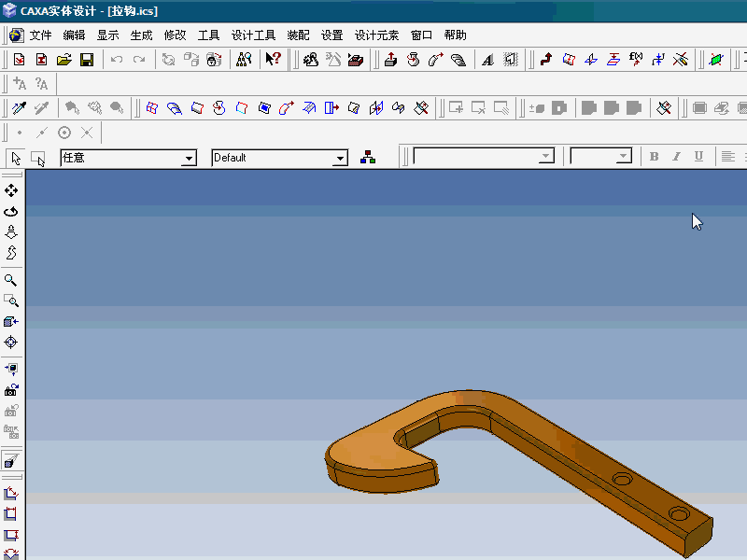This screenshot has height=560, width=747.
Task: Open the 编辑 menu
Action: (74, 35)
